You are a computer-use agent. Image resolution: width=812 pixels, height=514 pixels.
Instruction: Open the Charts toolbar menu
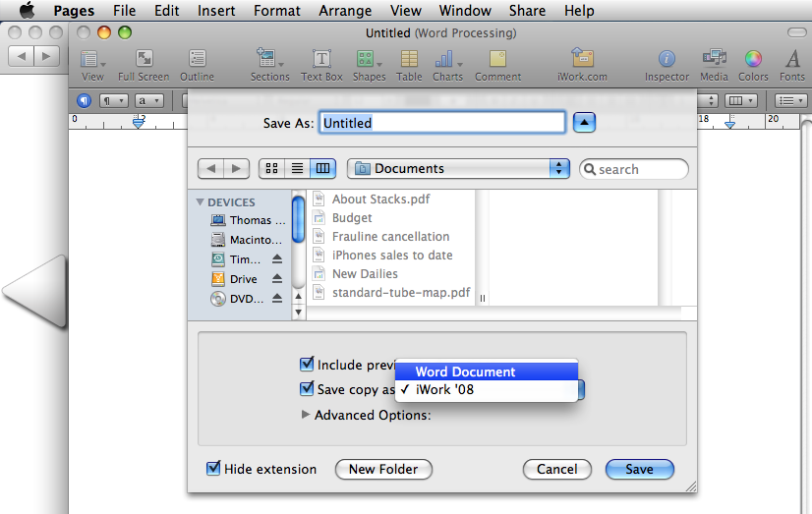[x=447, y=65]
